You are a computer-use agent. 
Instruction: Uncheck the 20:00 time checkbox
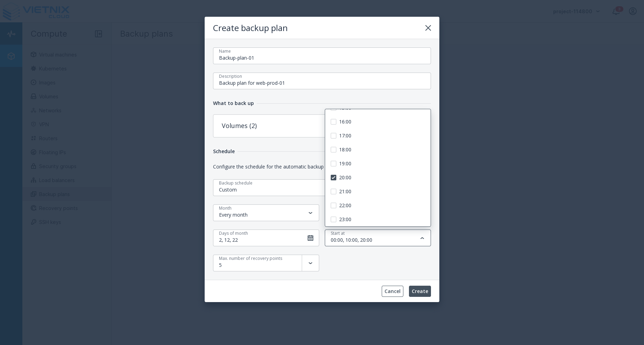[x=334, y=178]
